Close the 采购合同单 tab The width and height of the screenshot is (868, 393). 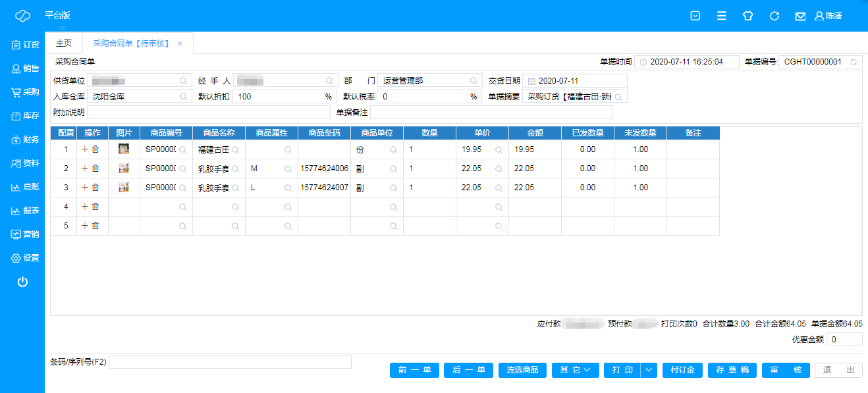[180, 43]
